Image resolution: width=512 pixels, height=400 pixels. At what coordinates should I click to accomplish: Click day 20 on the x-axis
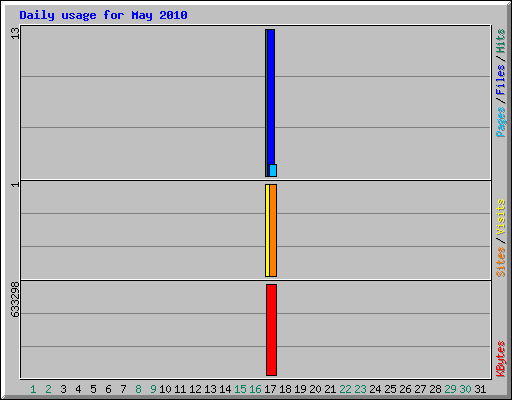click(315, 389)
